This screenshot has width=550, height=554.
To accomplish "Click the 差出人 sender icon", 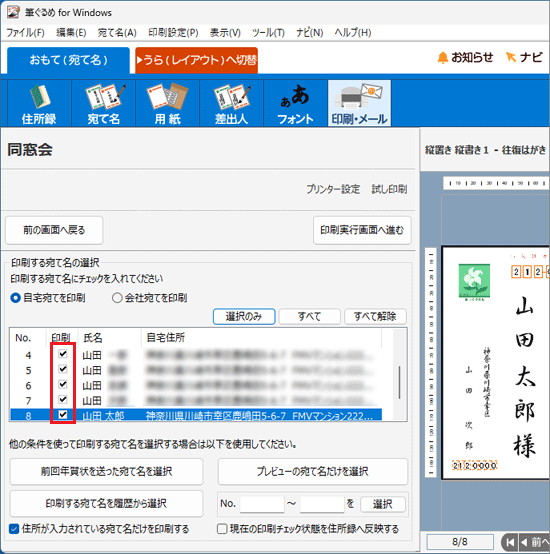I will click(x=231, y=103).
